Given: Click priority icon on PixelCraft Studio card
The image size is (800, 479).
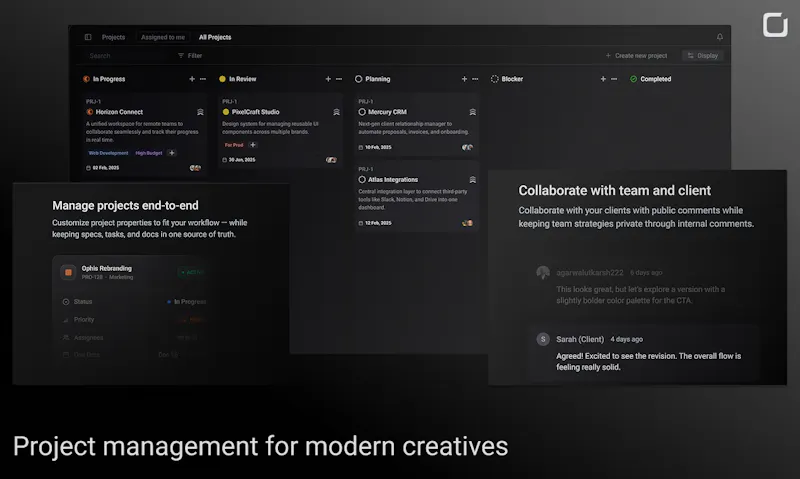Looking at the screenshot, I should [336, 112].
